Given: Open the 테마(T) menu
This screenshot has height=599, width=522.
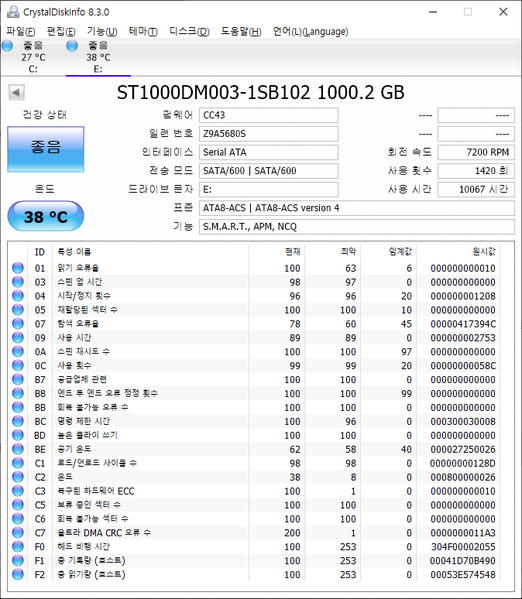Looking at the screenshot, I should [x=143, y=31].
